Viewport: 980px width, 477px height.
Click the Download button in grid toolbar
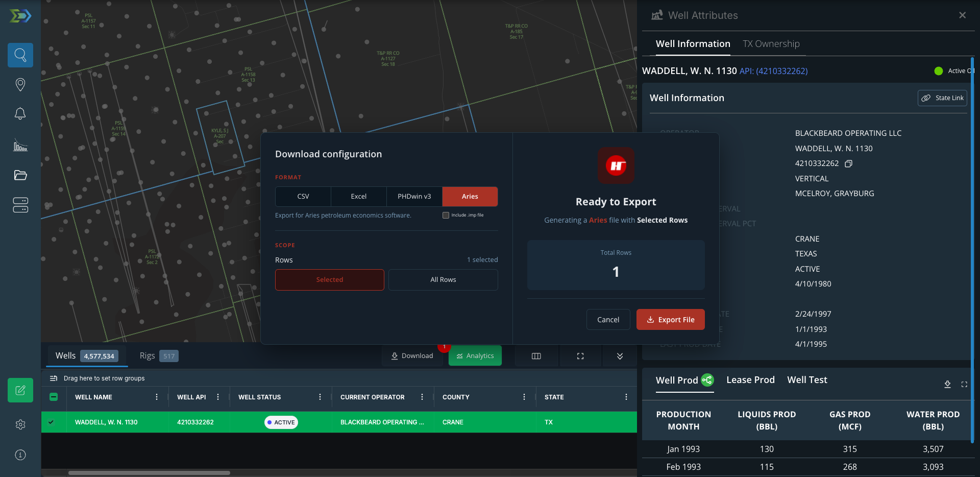click(412, 356)
